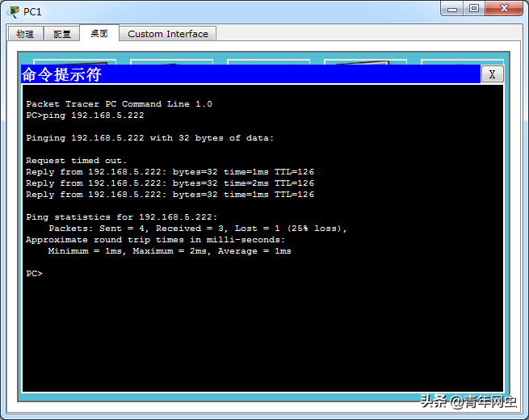This screenshot has height=420, width=529.
Task: Click the 'Packets: Sent = 4' line
Action: coord(198,229)
